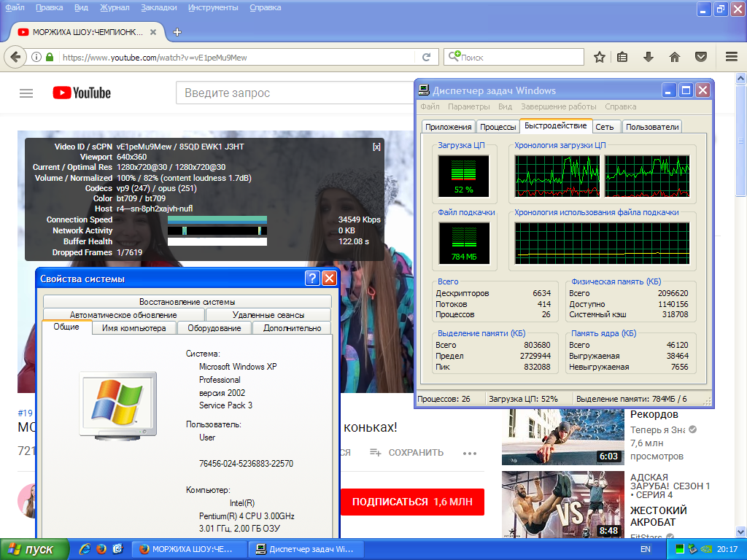Switch to the Сеть tab in Task Manager
This screenshot has width=747, height=560.
[604, 126]
